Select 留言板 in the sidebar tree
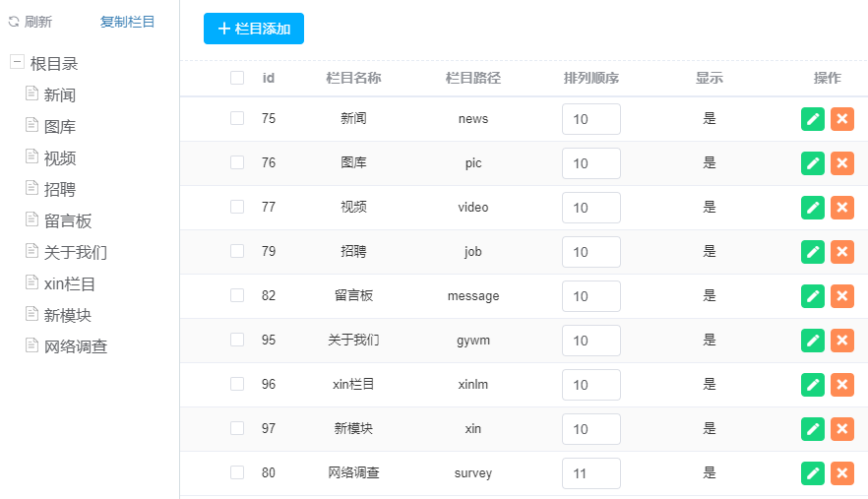868x499 pixels. tap(68, 221)
